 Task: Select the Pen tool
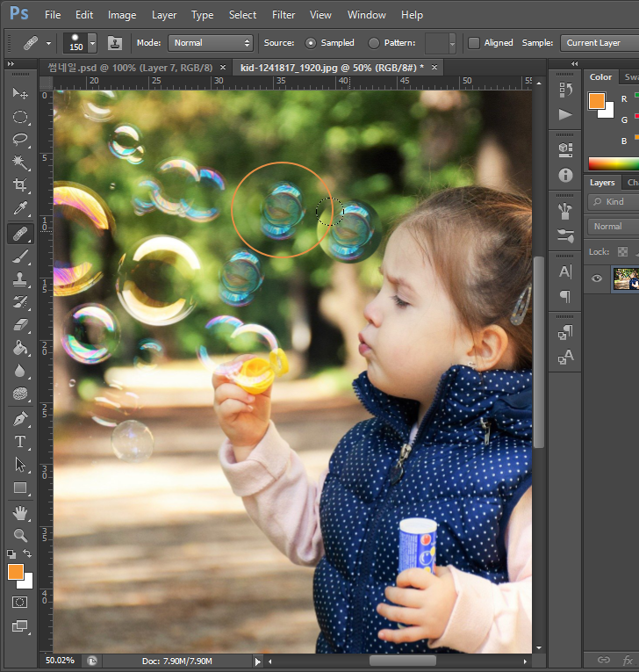click(19, 419)
